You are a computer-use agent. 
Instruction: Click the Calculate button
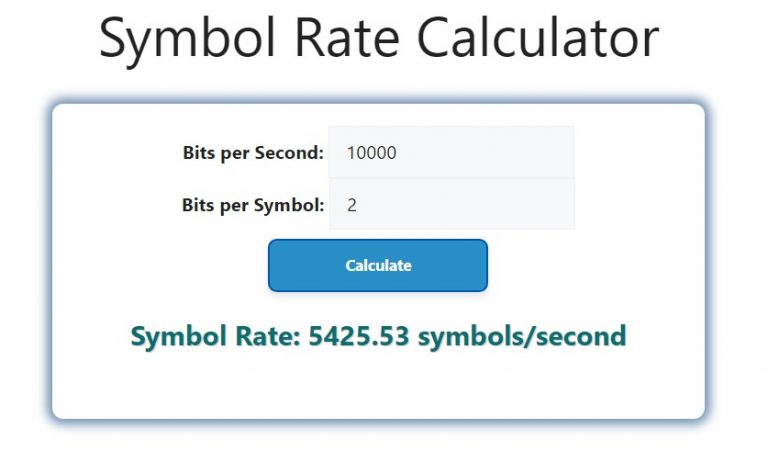(x=378, y=265)
